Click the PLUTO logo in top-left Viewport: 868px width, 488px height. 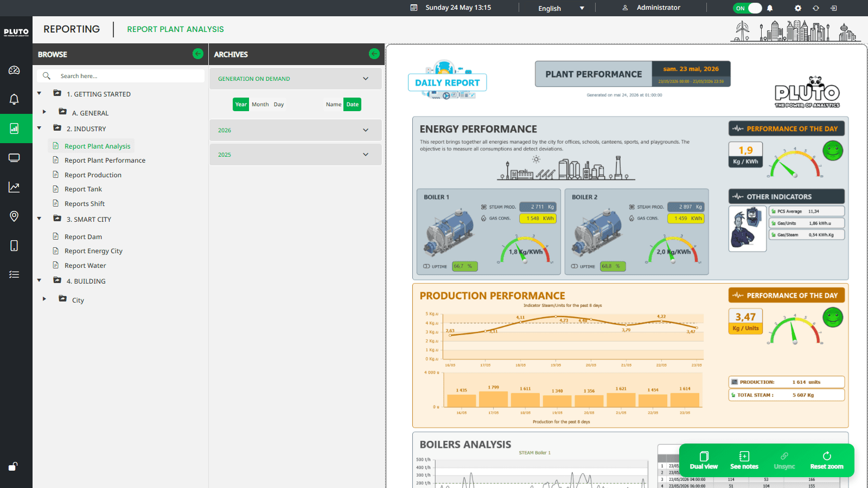16,33
